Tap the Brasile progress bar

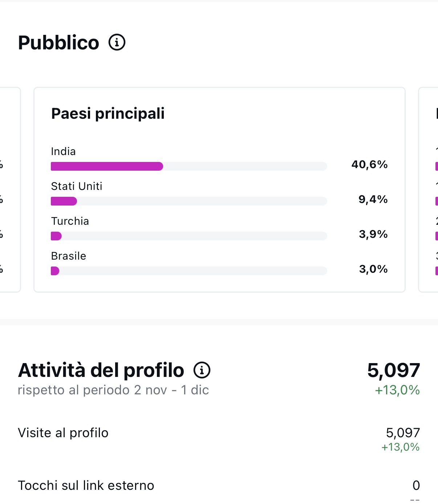(x=188, y=271)
